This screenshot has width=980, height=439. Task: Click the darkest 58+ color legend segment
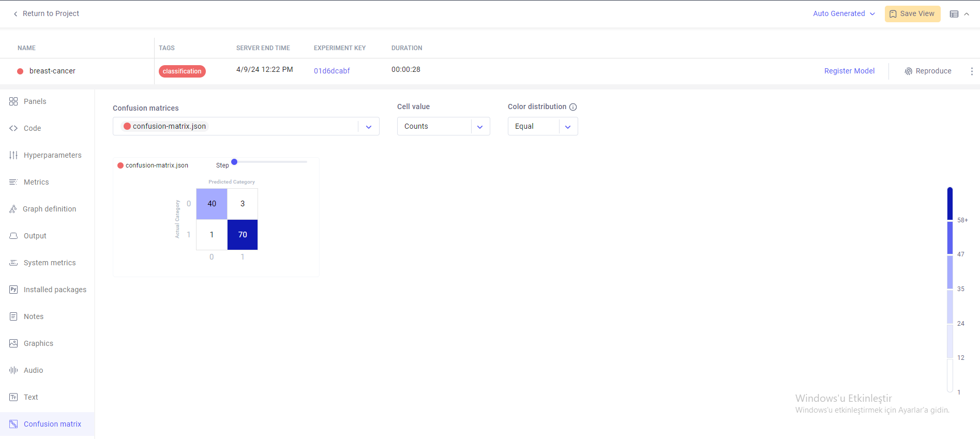(950, 204)
